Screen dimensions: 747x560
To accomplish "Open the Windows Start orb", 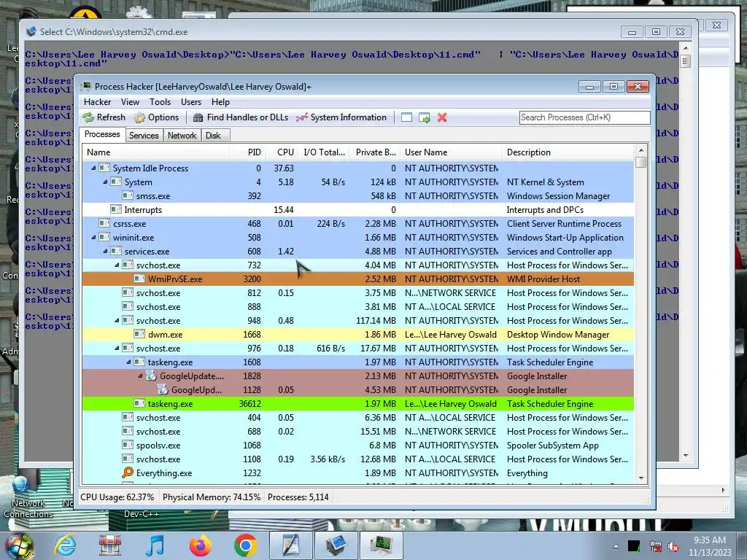I will point(20,545).
